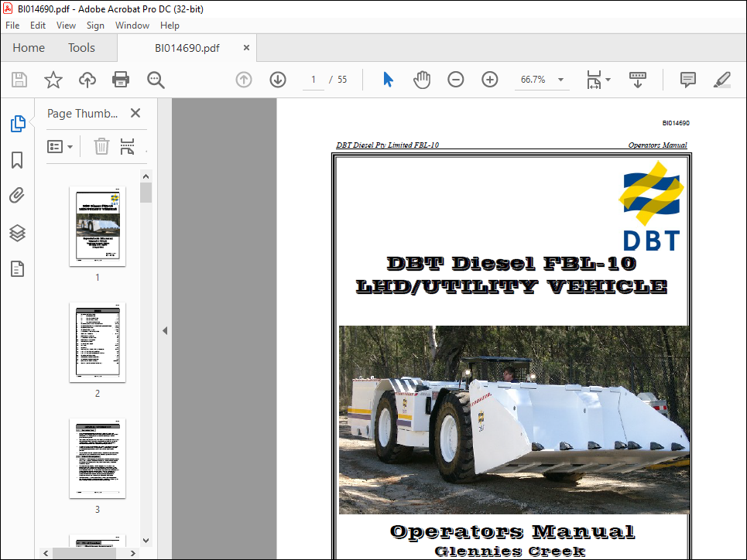This screenshot has height=560, width=747.
Task: Go to next page arrow
Action: 278,80
